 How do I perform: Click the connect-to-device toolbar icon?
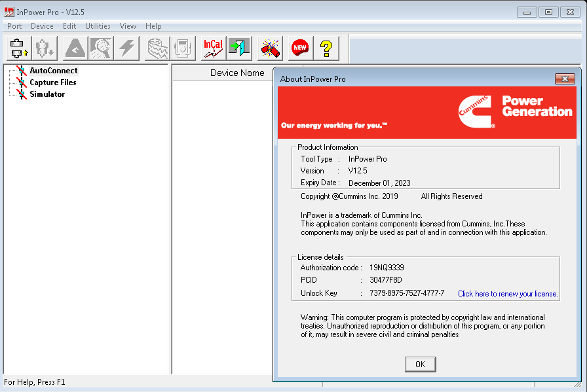pos(17,48)
